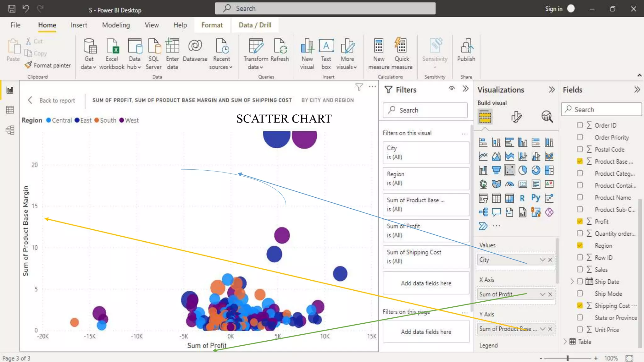The width and height of the screenshot is (644, 362).
Task: Select Gauge visualization icon
Action: click(x=509, y=184)
